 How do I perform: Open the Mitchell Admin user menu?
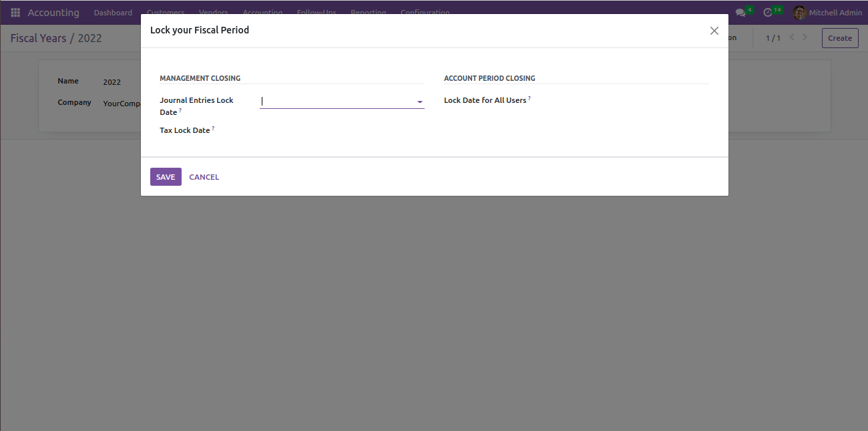(835, 13)
